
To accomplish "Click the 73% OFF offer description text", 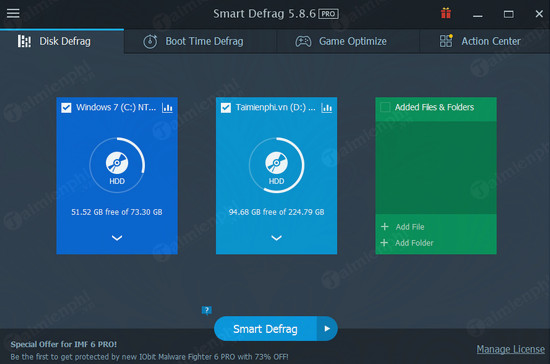I will pos(149,357).
